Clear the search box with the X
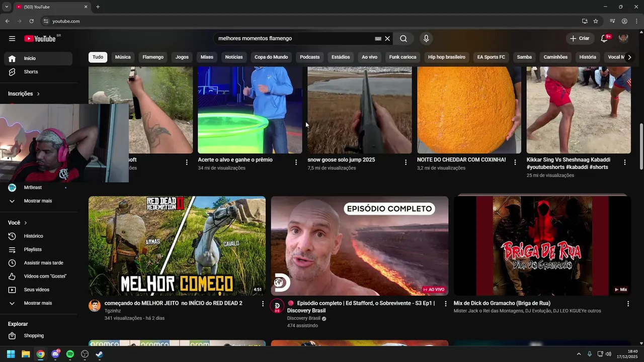Viewport: 644px width, 362px height. [x=387, y=39]
